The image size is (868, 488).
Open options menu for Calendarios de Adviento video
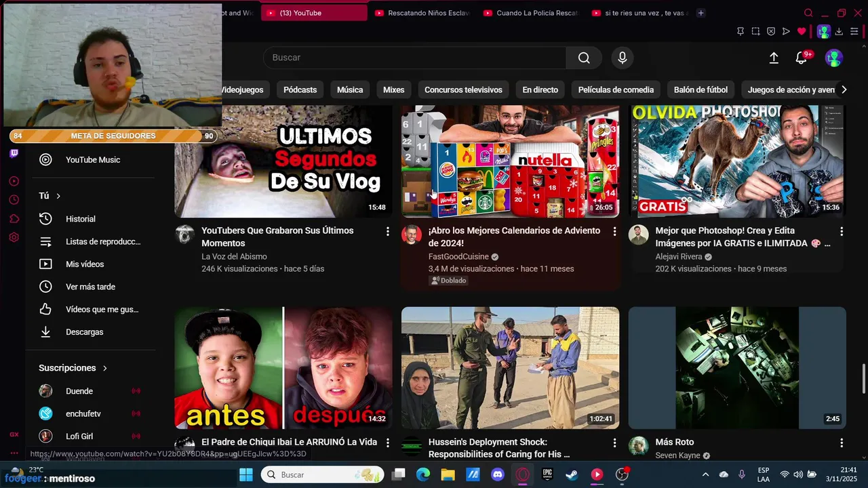[x=614, y=231]
